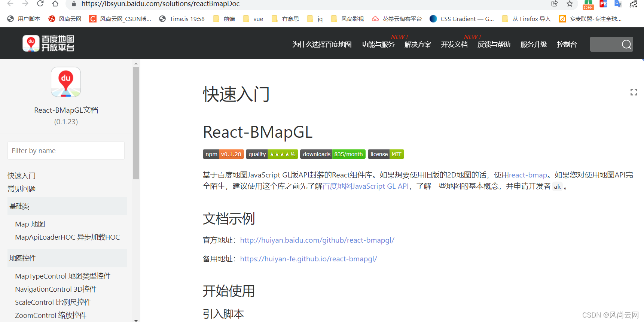Open the 前端 bookmark folder
The width and height of the screenshot is (644, 322).
pyautogui.click(x=224, y=19)
